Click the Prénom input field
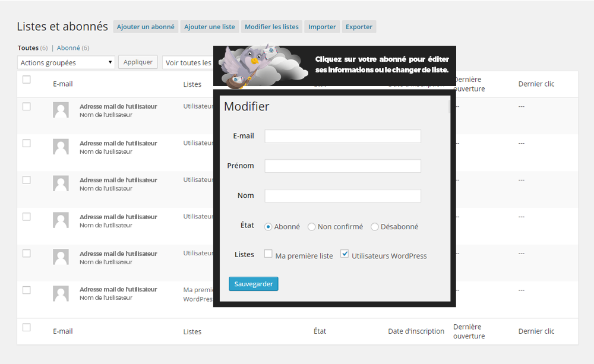This screenshot has width=594, height=364. [x=343, y=166]
